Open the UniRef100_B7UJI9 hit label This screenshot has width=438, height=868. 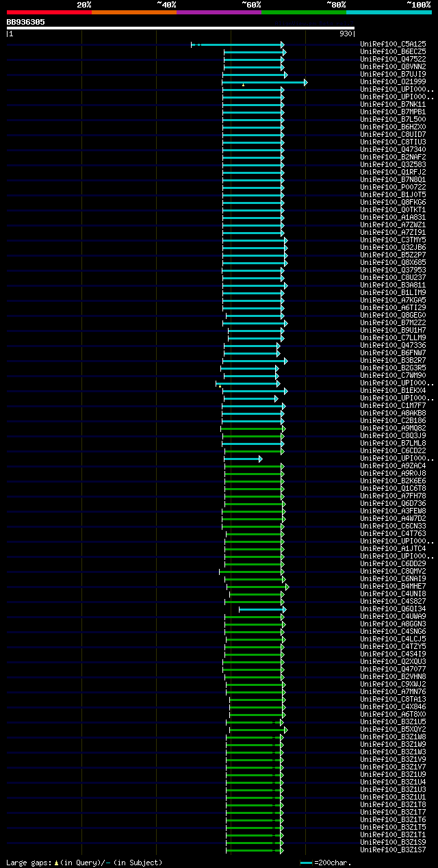393,74
